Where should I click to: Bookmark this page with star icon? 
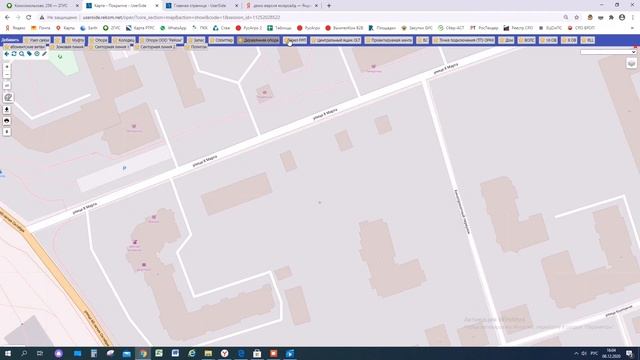pos(577,18)
